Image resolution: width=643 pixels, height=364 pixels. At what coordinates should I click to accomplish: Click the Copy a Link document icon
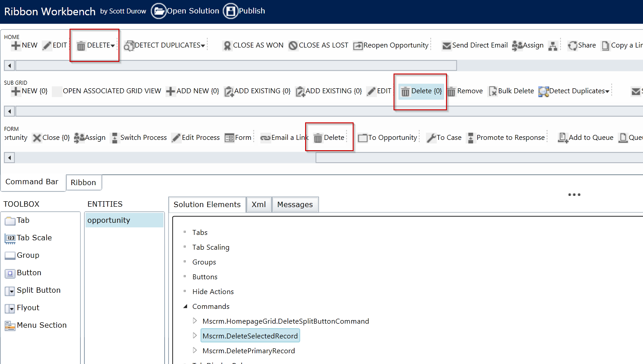pos(605,45)
